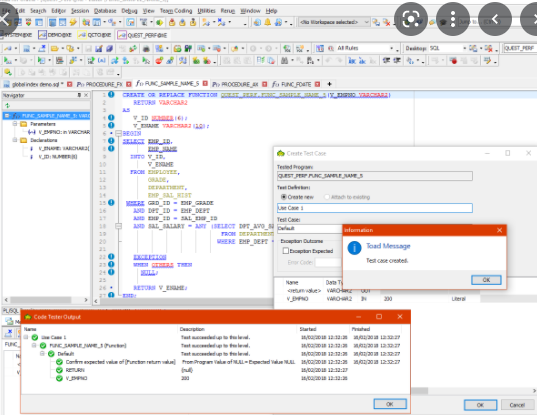Click the Google Lens overlay icon
This screenshot has width=537, height=415.
[411, 18]
